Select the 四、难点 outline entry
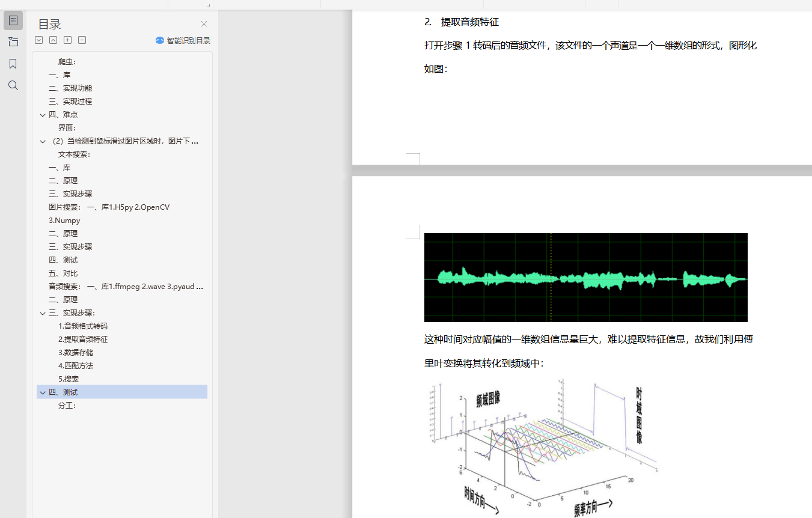Screen dimensions: 812x518 (x=63, y=115)
